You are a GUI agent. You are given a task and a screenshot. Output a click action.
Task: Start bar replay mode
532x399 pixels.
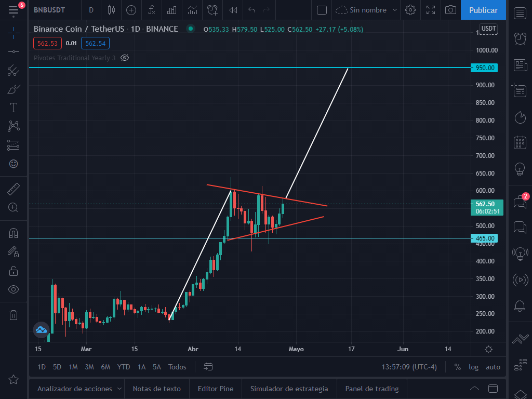233,10
